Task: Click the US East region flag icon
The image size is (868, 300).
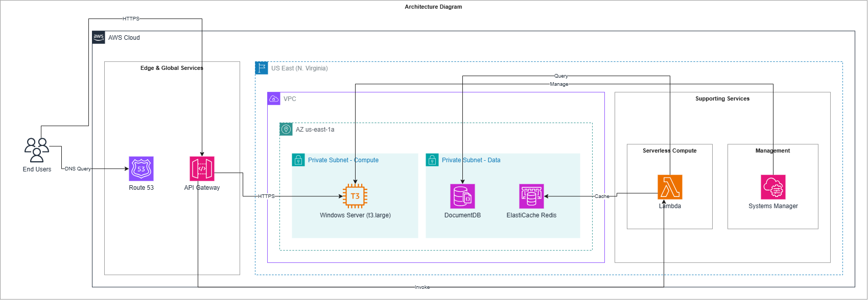Action: (x=262, y=68)
